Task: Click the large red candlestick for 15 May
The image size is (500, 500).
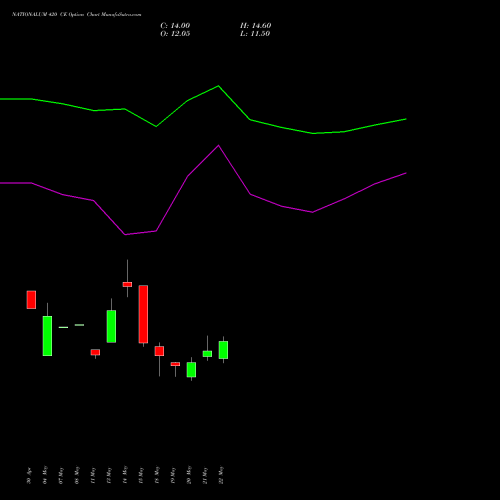Action: pos(143,314)
